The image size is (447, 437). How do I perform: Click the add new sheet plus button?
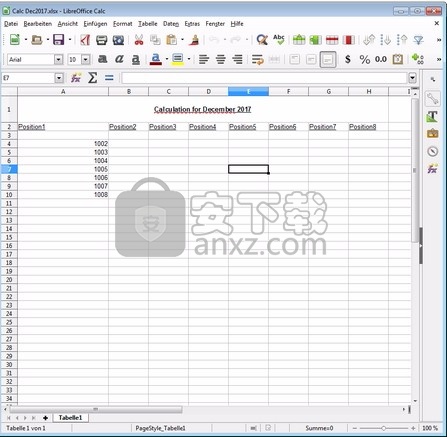45,418
